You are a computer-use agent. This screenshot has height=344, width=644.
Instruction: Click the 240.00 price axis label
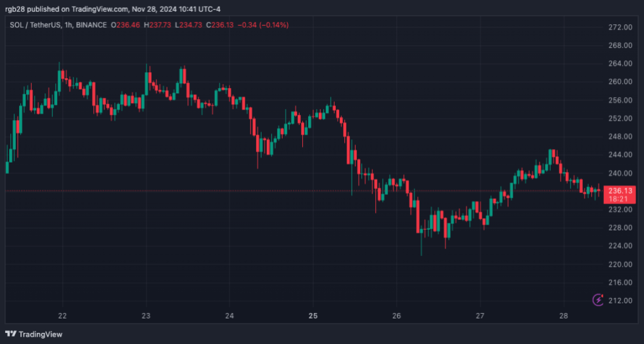pyautogui.click(x=620, y=173)
